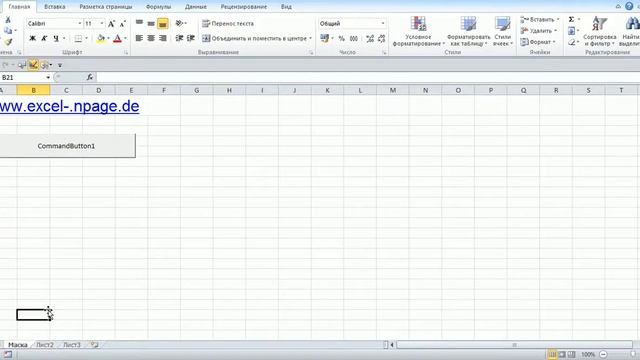
Task: Open the Вид tab
Action: [x=286, y=7]
